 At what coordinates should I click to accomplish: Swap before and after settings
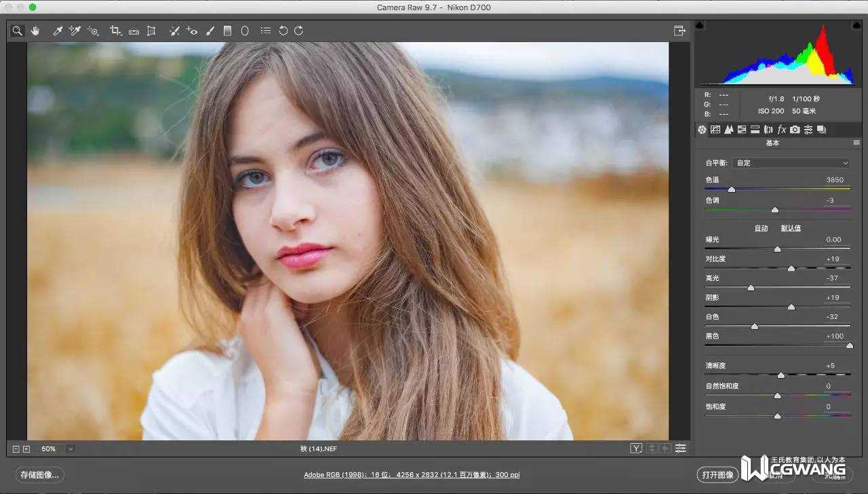tap(652, 449)
